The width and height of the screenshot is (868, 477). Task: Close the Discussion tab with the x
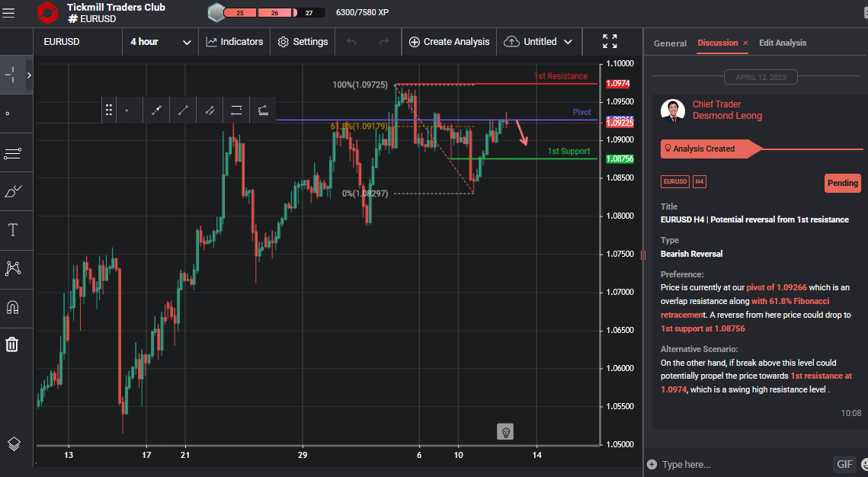coord(745,43)
